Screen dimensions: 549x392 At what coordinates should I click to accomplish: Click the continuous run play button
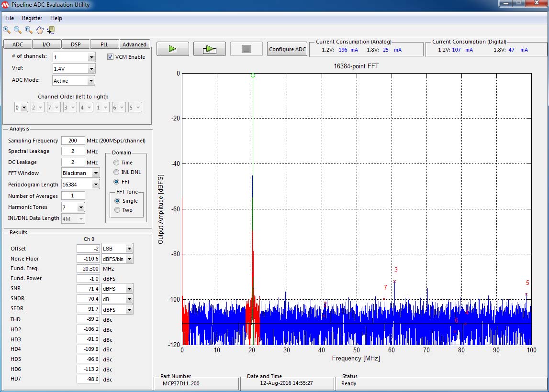(x=209, y=49)
